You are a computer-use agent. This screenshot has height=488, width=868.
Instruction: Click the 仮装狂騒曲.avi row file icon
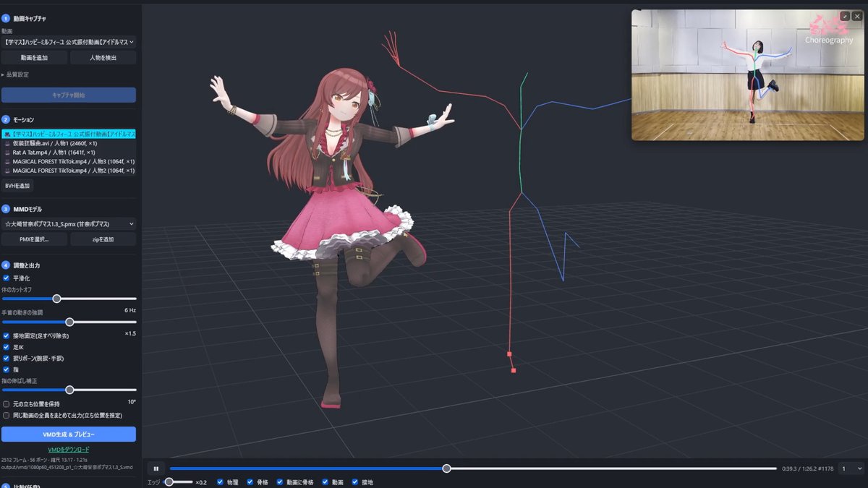pos(7,143)
